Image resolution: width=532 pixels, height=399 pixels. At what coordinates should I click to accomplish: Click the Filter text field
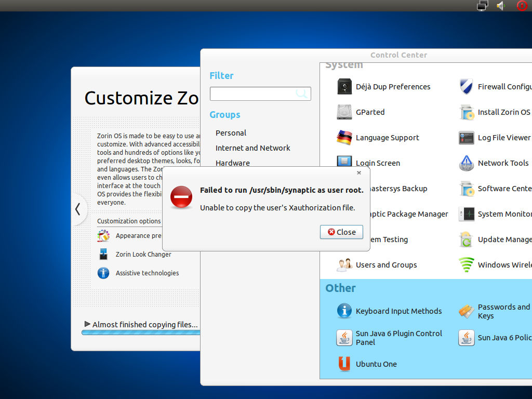coord(260,94)
